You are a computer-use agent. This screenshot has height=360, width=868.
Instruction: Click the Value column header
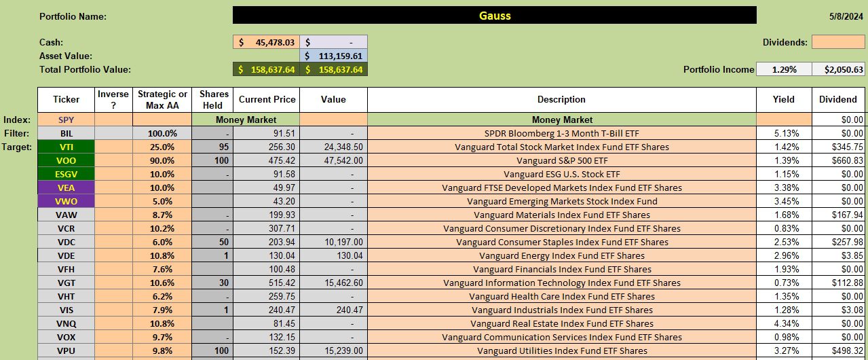point(333,100)
